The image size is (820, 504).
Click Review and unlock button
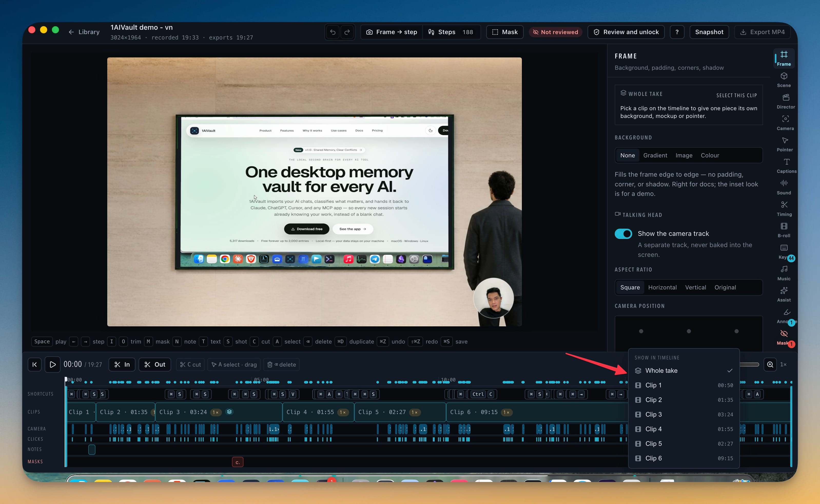(626, 32)
